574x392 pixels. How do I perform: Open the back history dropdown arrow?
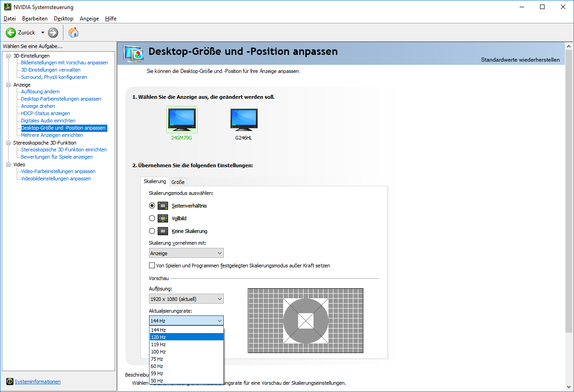(x=43, y=33)
